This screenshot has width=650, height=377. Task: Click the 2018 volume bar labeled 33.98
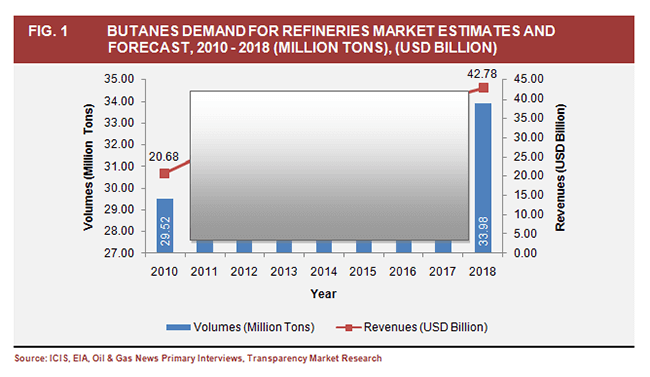coord(483,178)
